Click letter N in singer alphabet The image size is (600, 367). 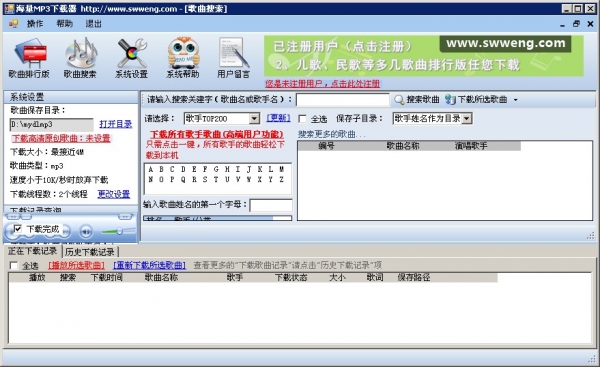point(151,179)
